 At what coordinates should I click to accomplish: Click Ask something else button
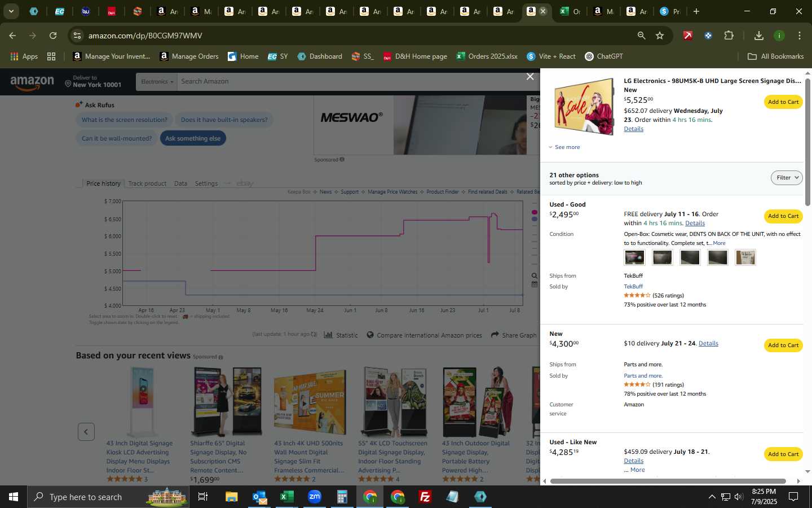coord(193,138)
